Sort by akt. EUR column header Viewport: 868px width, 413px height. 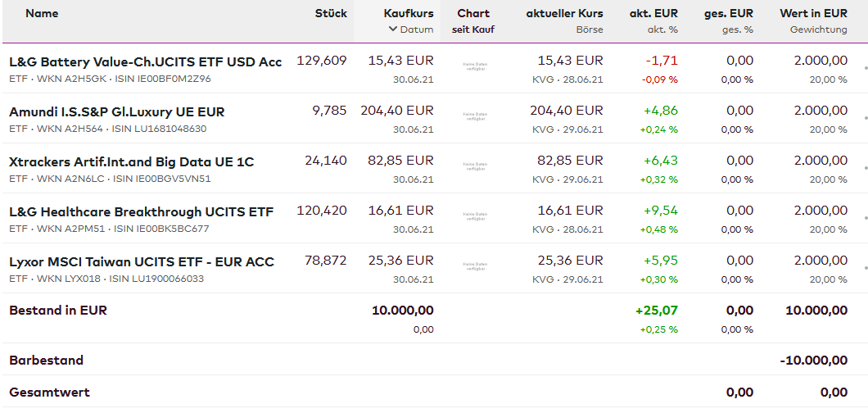(653, 13)
